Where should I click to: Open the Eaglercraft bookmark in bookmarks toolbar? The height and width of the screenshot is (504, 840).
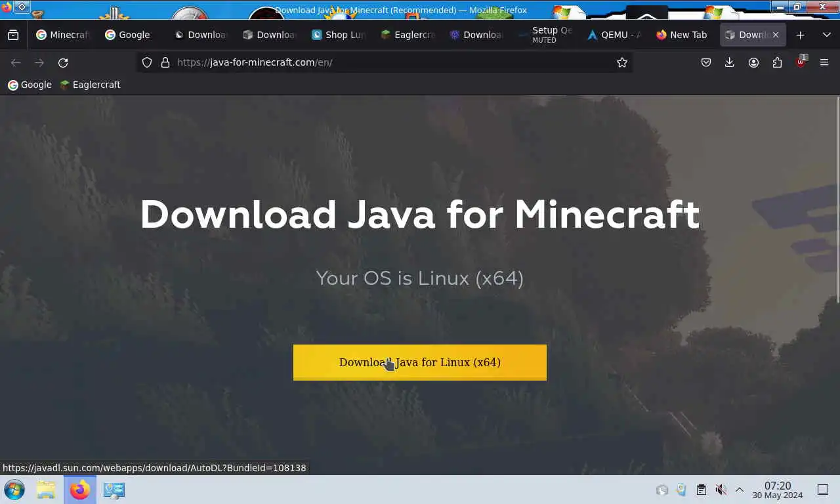90,85
